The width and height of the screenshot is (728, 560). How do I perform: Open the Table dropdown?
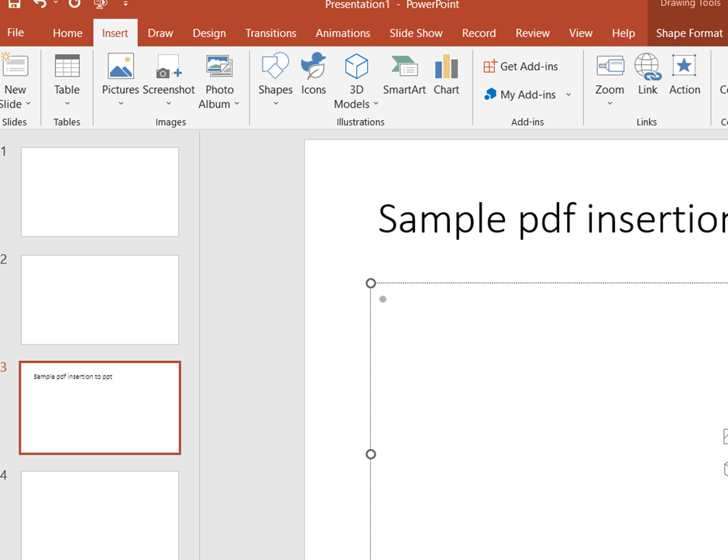pos(67,104)
